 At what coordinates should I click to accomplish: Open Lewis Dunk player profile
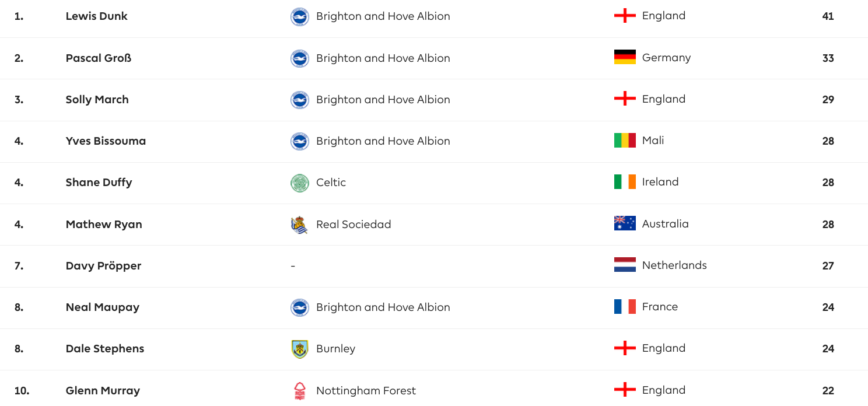coord(96,16)
